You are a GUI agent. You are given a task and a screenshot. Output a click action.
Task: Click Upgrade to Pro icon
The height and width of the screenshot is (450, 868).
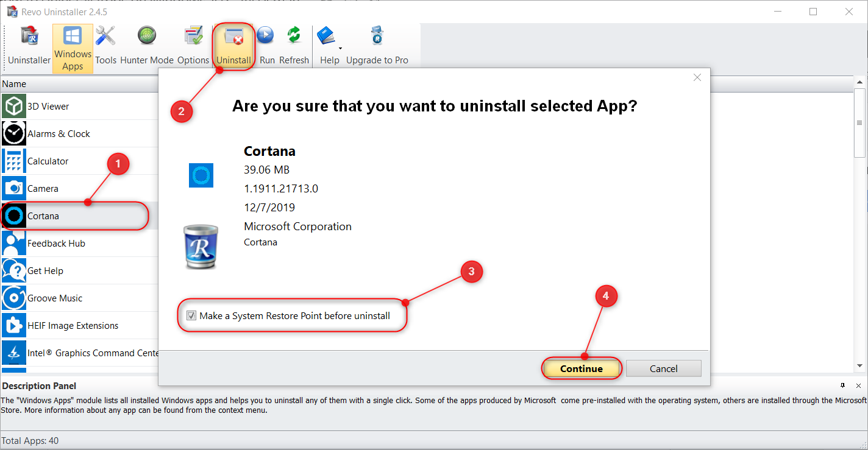(x=377, y=46)
